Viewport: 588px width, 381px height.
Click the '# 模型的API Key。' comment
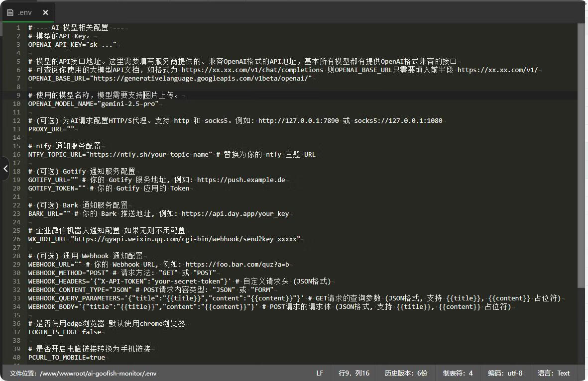(x=59, y=36)
